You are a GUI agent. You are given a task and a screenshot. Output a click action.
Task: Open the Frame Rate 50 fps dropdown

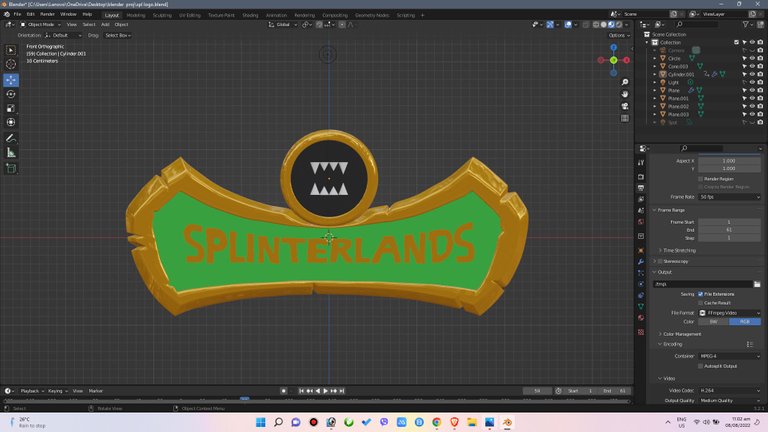click(729, 197)
